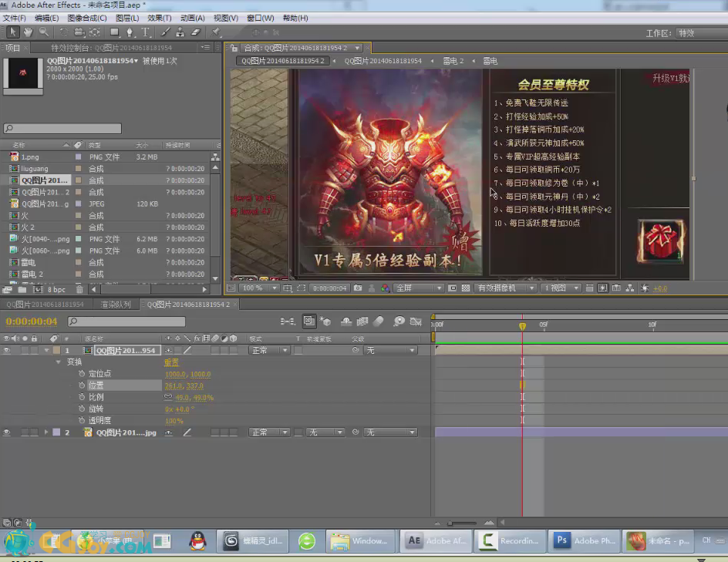Select the Selection (arrow) tool
Image resolution: width=728 pixels, height=562 pixels.
13,32
